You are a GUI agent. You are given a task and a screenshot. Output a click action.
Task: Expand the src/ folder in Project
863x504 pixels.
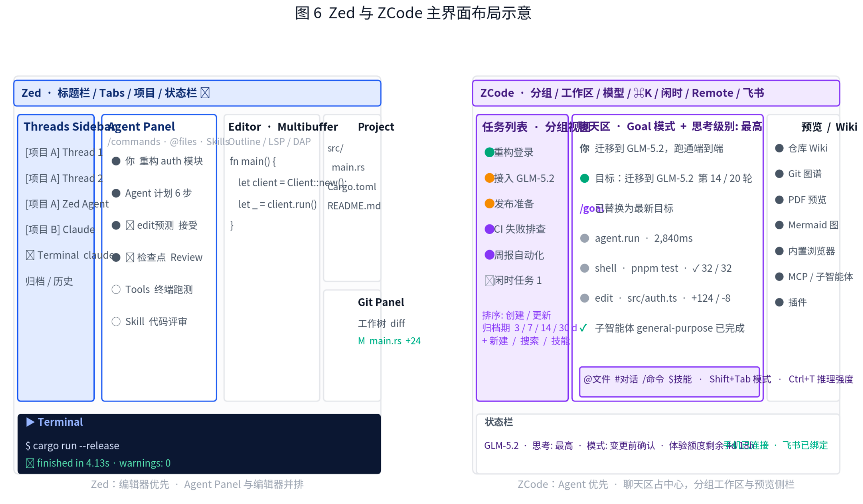click(335, 148)
